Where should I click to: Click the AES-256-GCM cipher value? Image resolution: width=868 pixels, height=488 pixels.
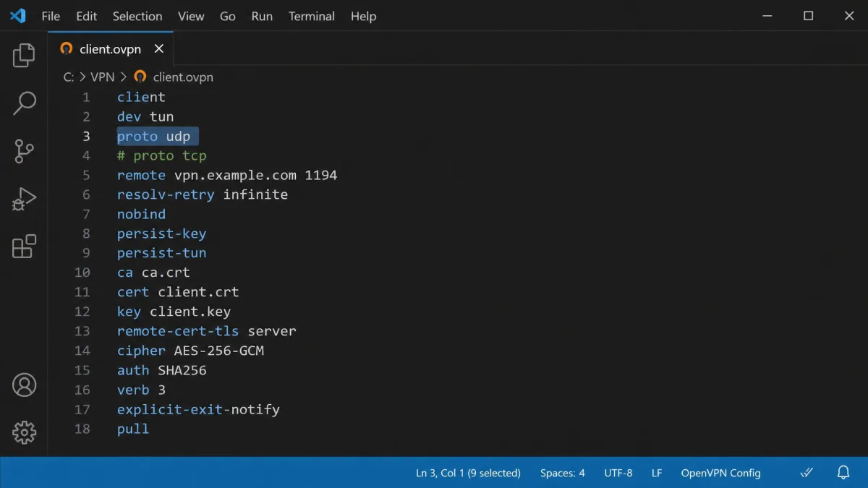219,351
